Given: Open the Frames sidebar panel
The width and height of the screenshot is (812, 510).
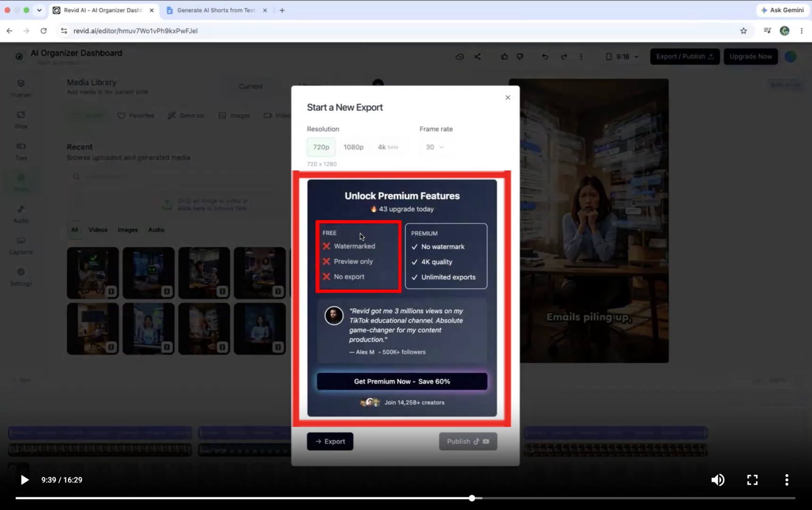Looking at the screenshot, I should point(21,88).
